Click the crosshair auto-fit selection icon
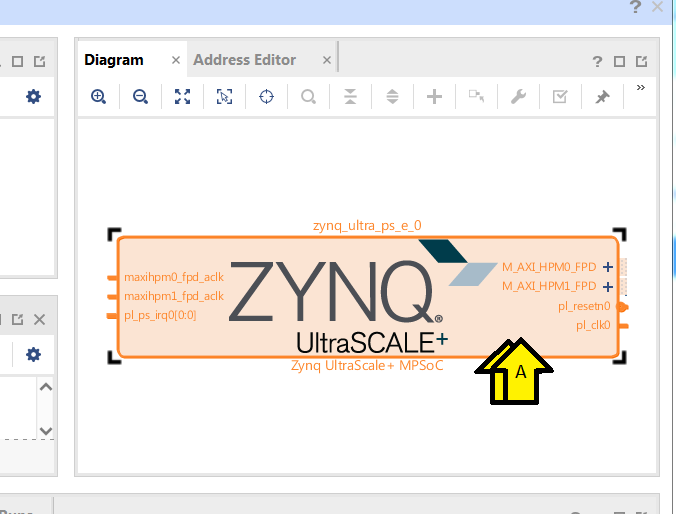Screen dimensions: 676x514 (266, 96)
